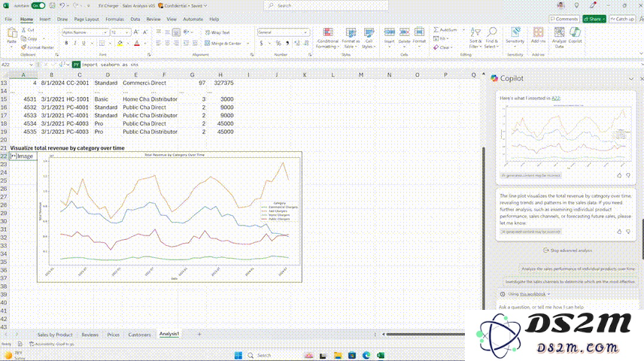Screen dimensions: 644x361
Task: Open the 'Using this workbook' dropdown
Action: click(529, 294)
